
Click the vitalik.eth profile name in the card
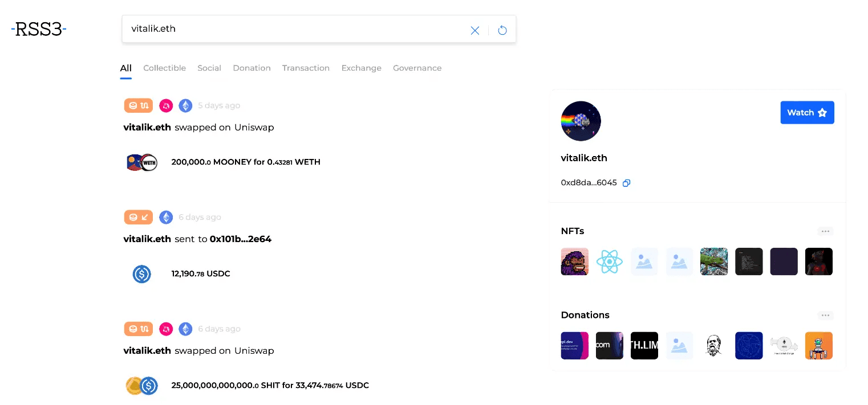584,158
